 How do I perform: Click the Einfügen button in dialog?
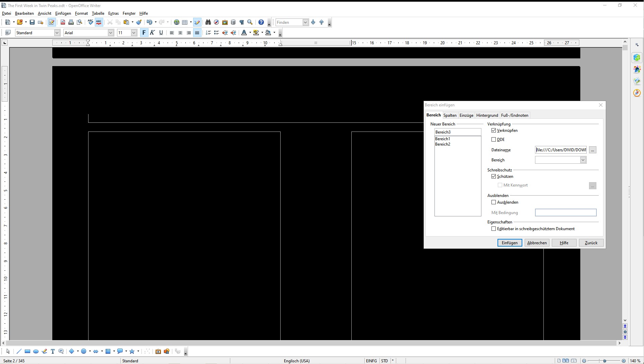click(x=510, y=243)
